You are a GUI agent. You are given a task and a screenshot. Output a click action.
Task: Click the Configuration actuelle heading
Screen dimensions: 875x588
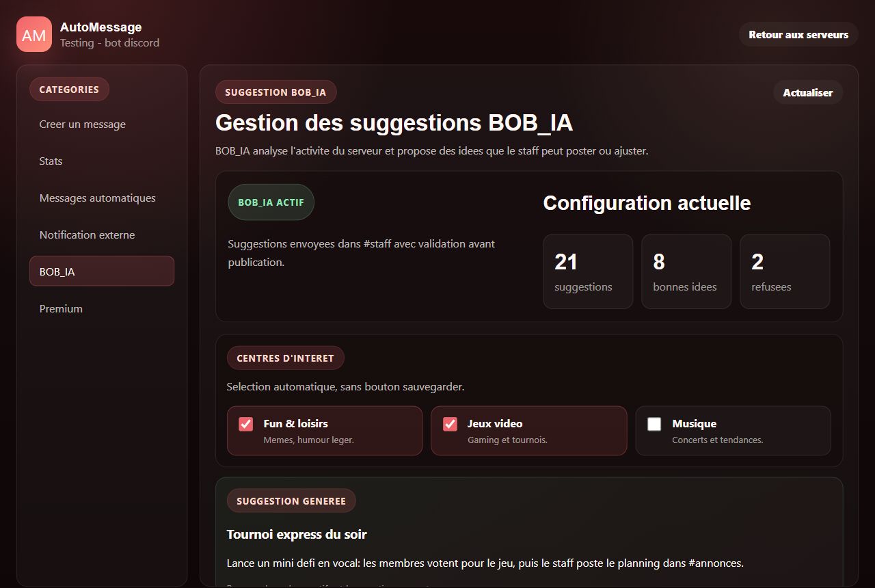click(x=647, y=203)
